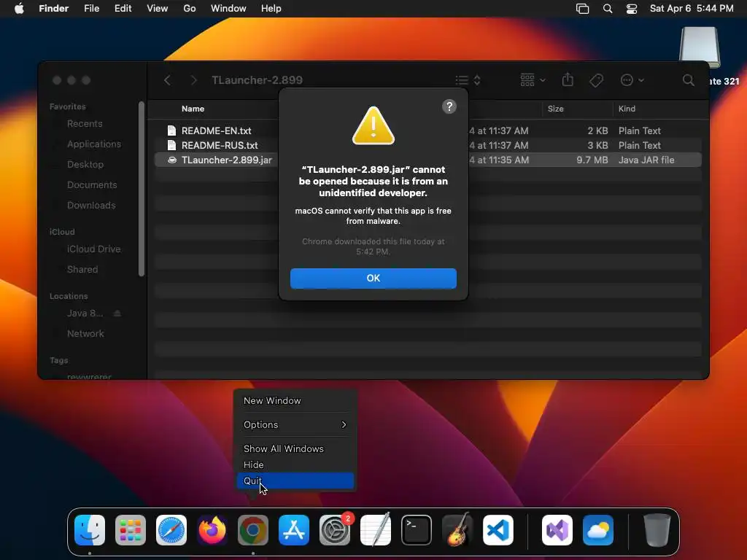Click the date and time in menu bar

point(692,9)
